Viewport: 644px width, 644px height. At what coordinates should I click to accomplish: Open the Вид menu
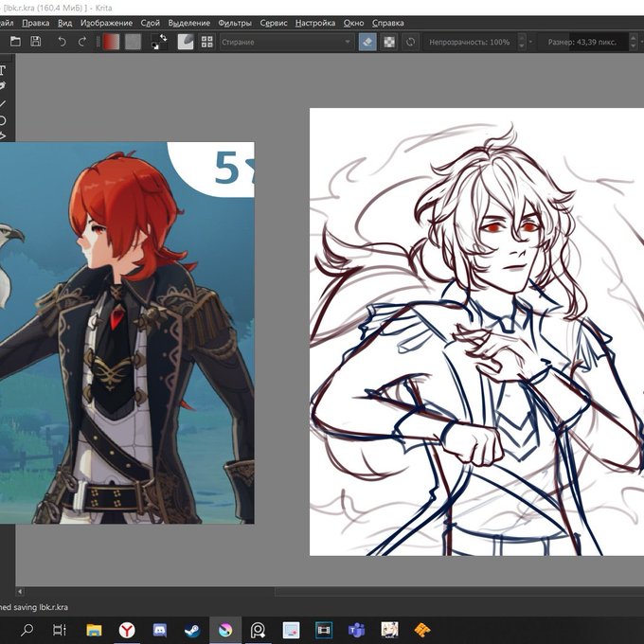tap(65, 23)
